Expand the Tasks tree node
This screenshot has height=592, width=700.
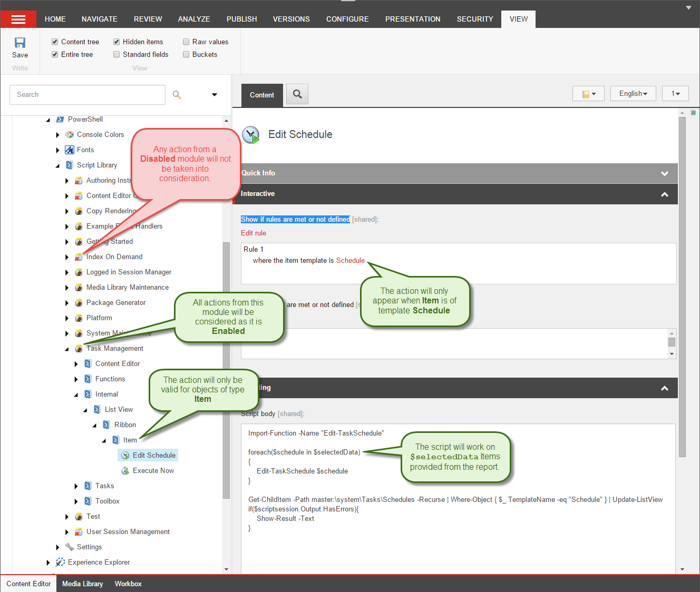(x=76, y=487)
